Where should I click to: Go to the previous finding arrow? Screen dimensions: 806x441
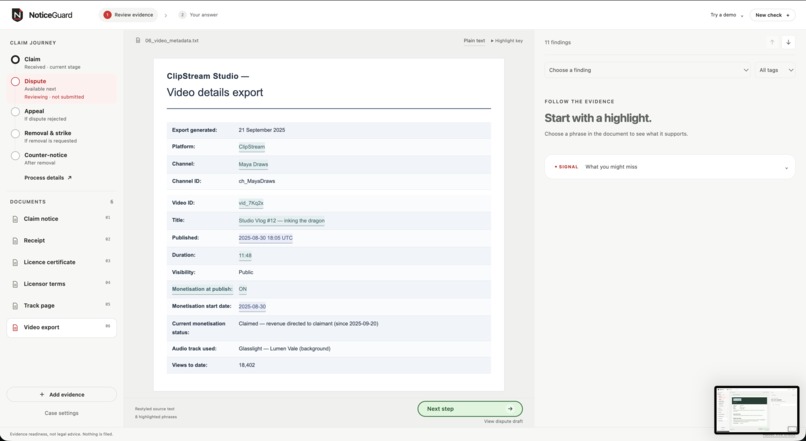coord(772,42)
